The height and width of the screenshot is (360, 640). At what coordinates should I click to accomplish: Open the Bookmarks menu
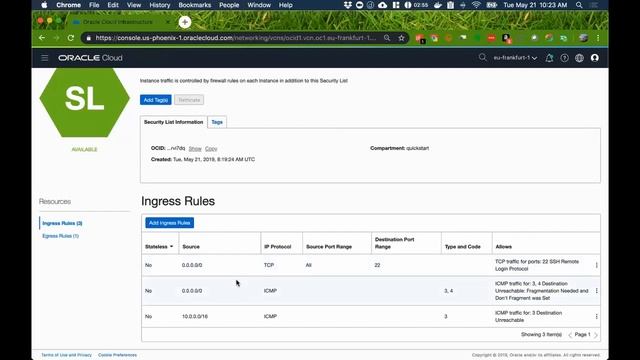pyautogui.click(x=195, y=5)
